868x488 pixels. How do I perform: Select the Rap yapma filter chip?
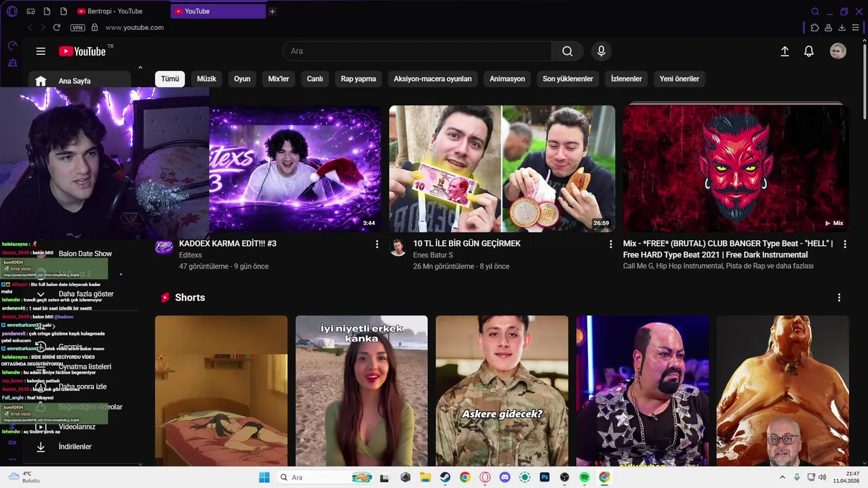358,79
